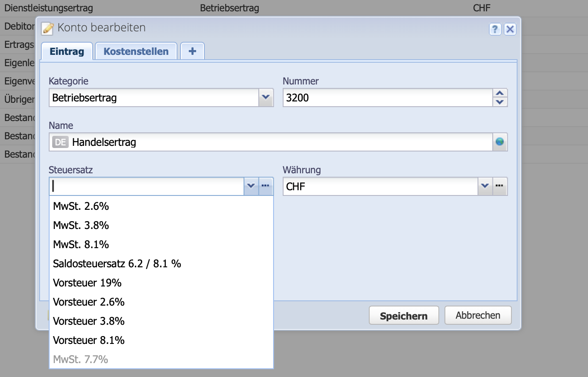
Task: Expand the Währung dropdown
Action: click(485, 186)
